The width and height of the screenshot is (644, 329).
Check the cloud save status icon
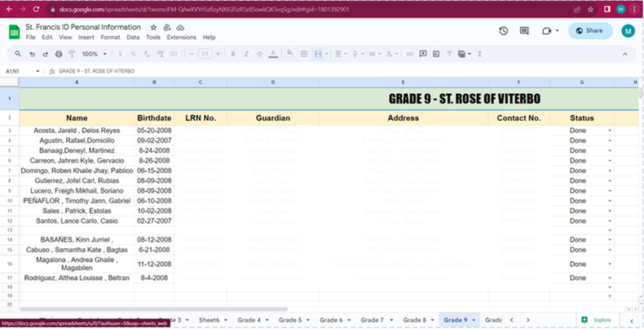click(x=180, y=28)
